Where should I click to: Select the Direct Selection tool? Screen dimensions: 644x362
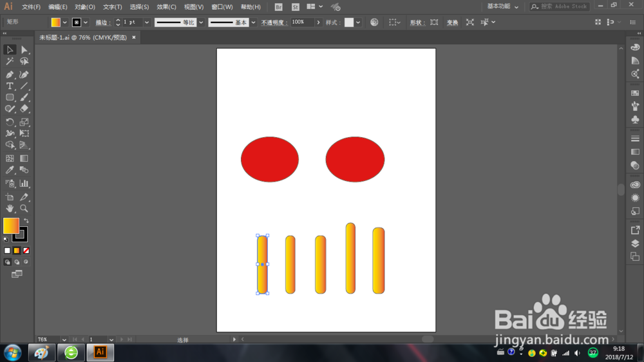[24, 50]
